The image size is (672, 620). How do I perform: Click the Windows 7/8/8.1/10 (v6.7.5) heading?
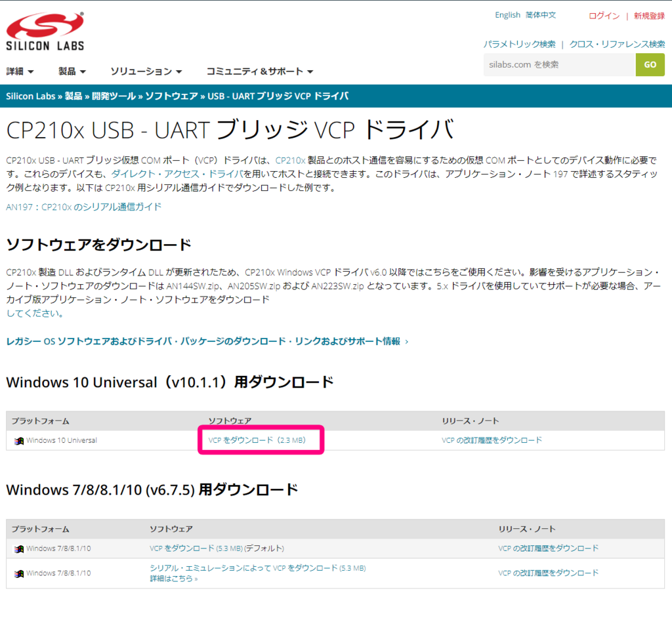[152, 489]
